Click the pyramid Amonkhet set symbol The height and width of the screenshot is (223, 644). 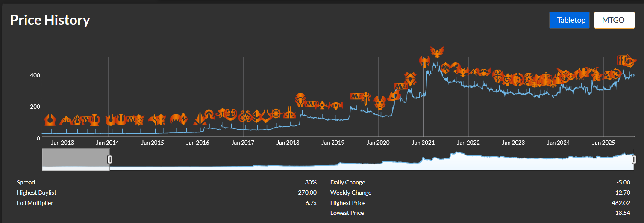pyautogui.click(x=256, y=116)
